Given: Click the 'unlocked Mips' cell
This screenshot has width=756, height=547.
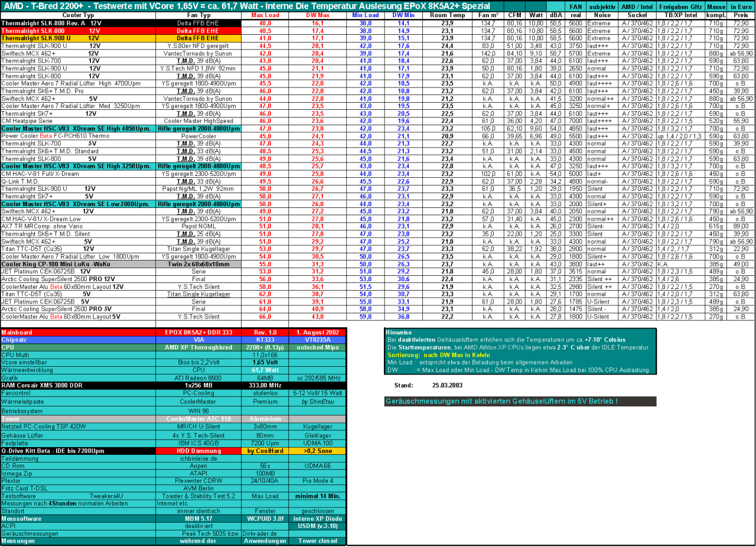Looking at the screenshot, I should tap(317, 347).
